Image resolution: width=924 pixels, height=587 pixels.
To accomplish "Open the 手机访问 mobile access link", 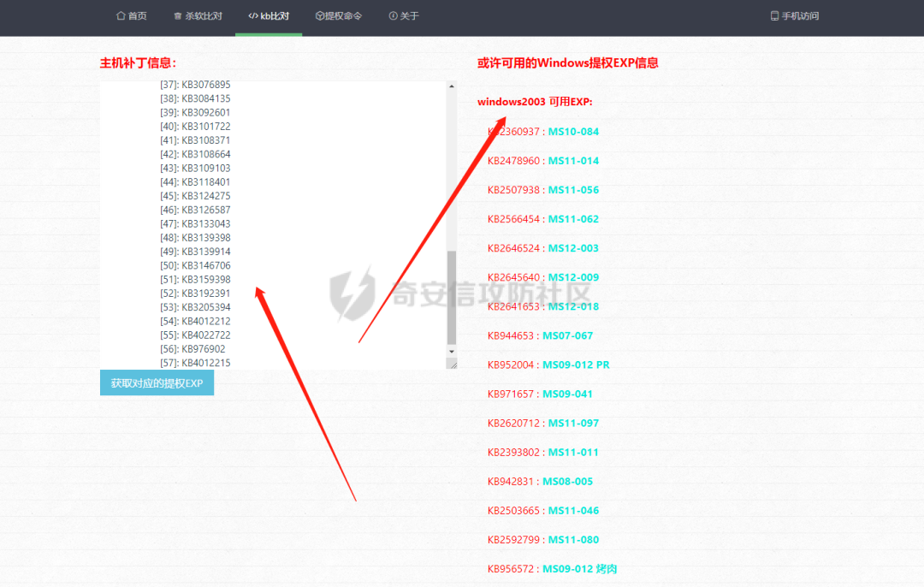I will (794, 16).
